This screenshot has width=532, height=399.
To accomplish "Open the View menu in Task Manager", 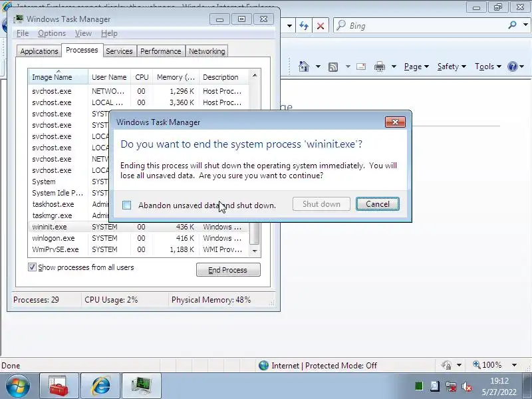I will coord(83,33).
